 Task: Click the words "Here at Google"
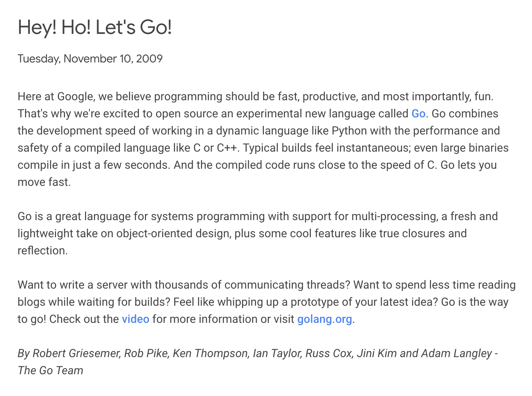click(x=55, y=97)
